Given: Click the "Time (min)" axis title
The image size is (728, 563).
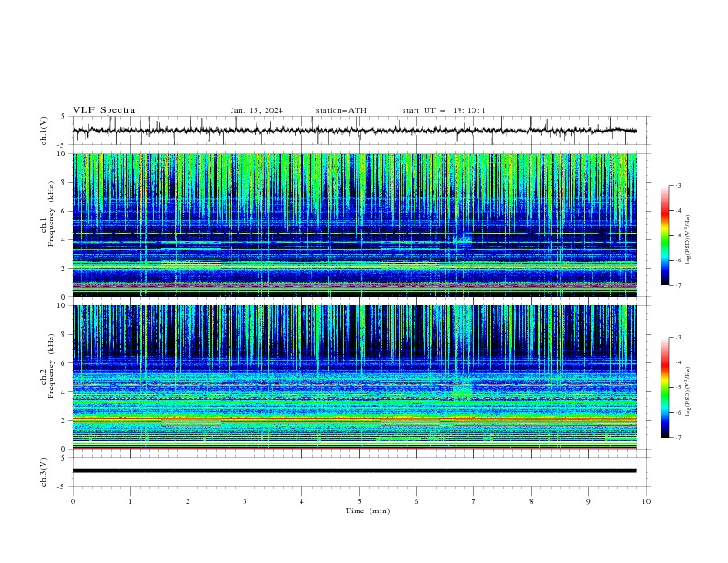Looking at the screenshot, I should click(x=368, y=511).
